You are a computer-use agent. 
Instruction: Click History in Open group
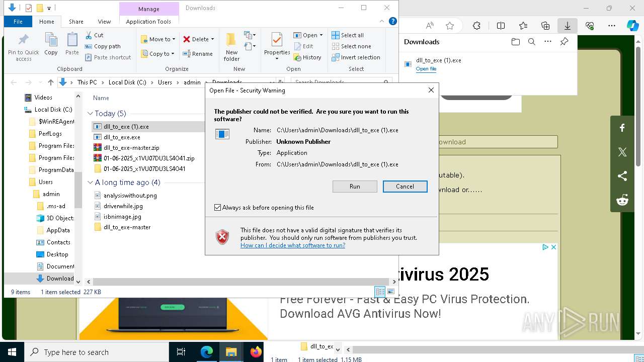[x=307, y=57]
